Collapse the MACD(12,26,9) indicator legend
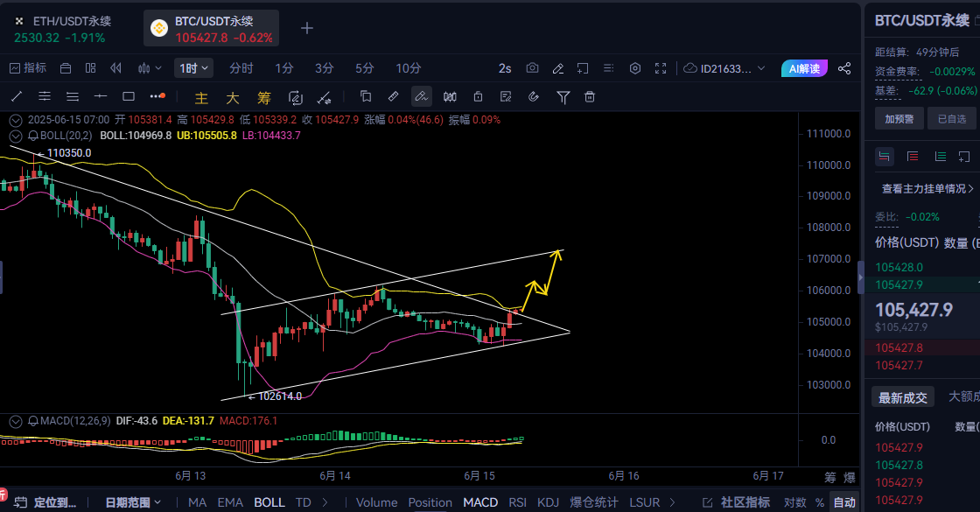Viewport: 980px width, 512px height. [x=16, y=421]
